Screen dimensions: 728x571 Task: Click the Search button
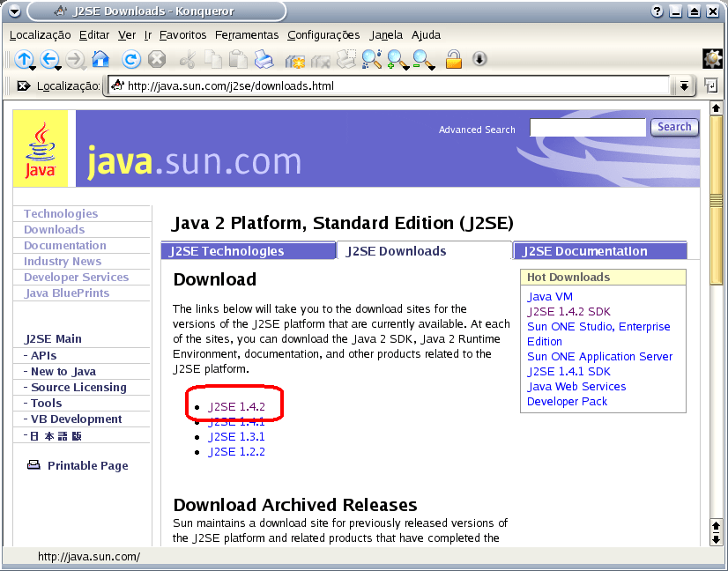674,127
